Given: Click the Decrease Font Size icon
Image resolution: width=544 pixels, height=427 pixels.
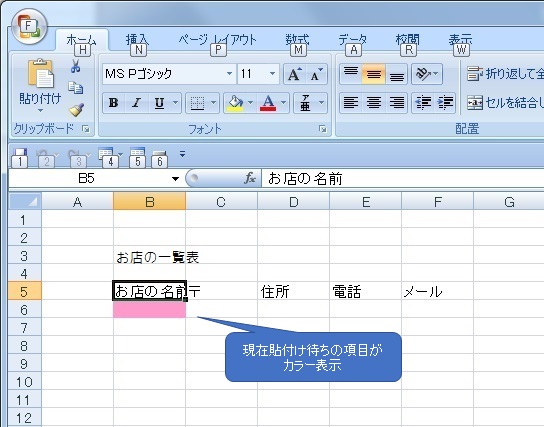Looking at the screenshot, I should (x=316, y=74).
